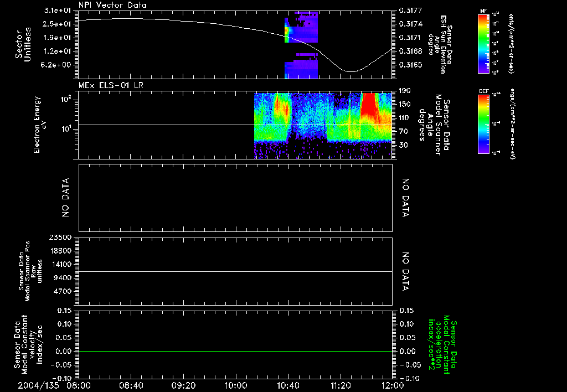Screen dimensions: 567x392
Task: Select the "23500" scanner position tick
Action: pos(60,238)
